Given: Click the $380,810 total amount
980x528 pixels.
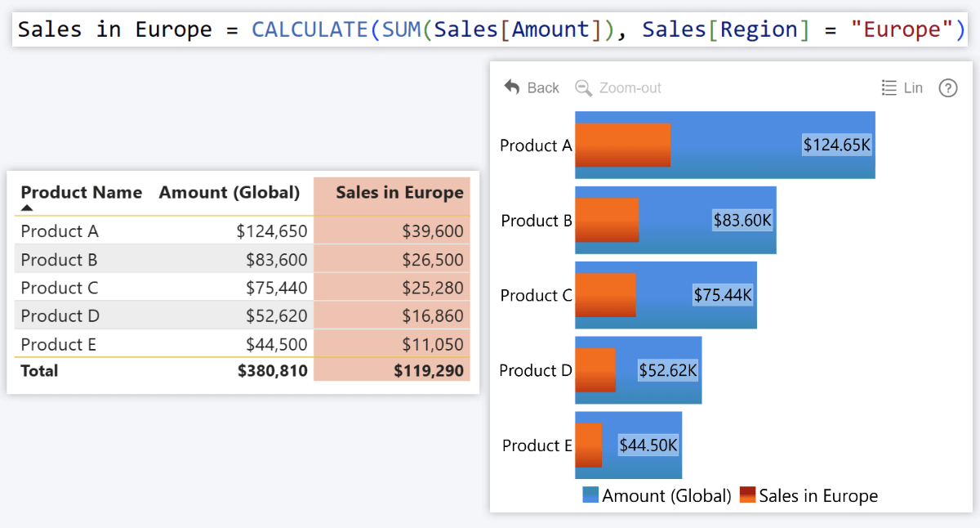Looking at the screenshot, I should click(x=273, y=370).
